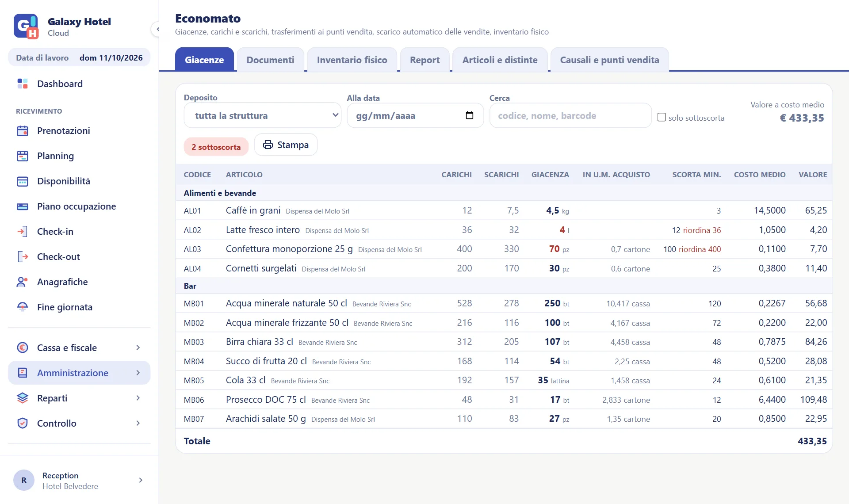Click the Cassa e fiscale euro icon

tap(23, 347)
